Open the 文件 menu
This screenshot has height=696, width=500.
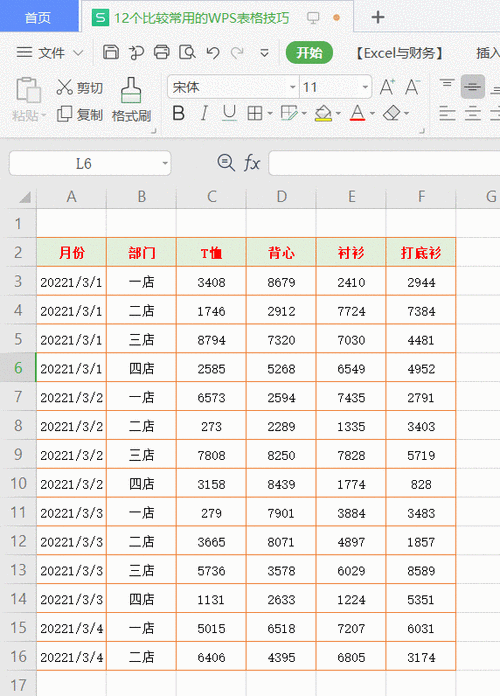(x=50, y=53)
